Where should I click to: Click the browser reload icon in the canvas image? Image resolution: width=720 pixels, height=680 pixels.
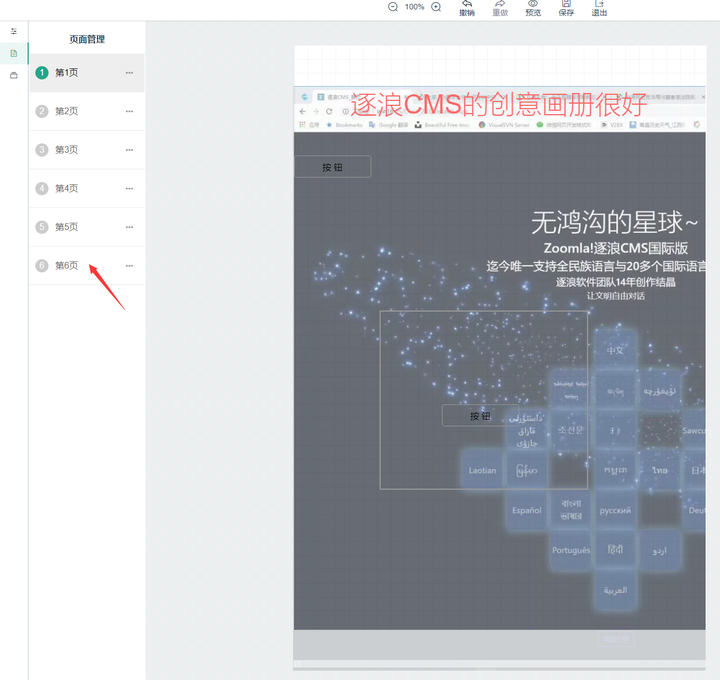tap(329, 111)
